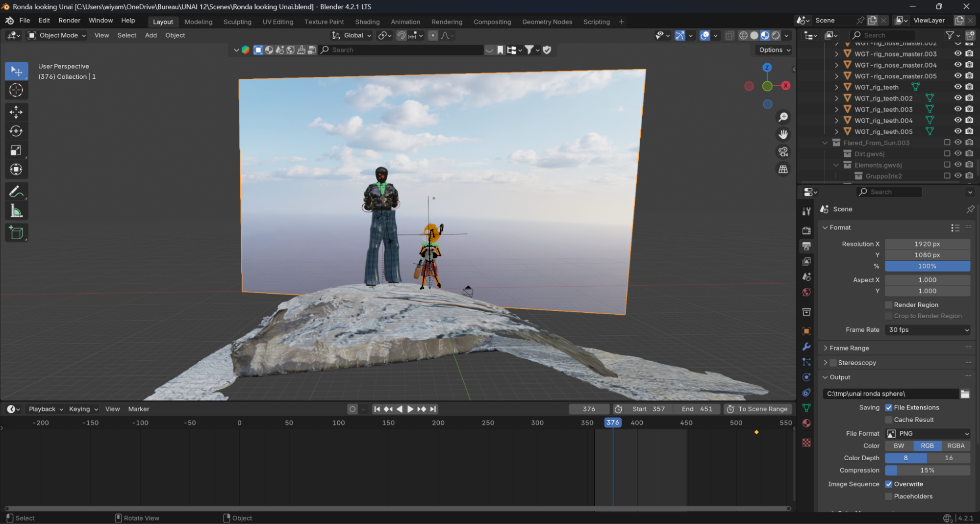Switch to the Shading workspace tab
Viewport: 980px width, 524px height.
click(x=367, y=22)
